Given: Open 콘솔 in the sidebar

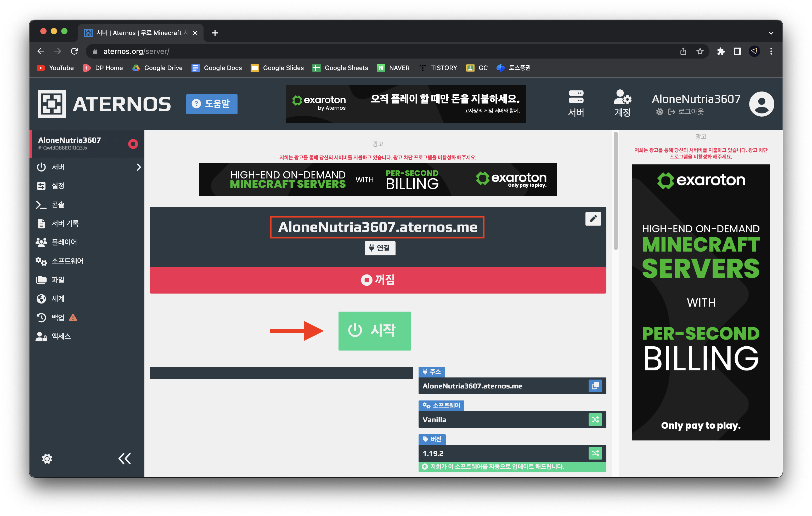Looking at the screenshot, I should [x=87, y=205].
